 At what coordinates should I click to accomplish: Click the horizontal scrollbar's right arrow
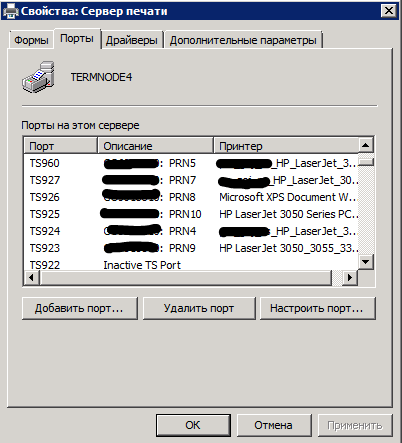350,278
